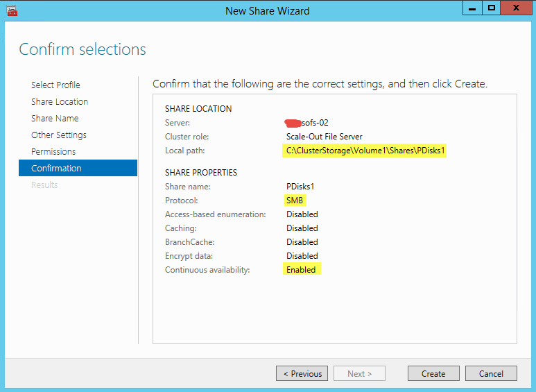This screenshot has height=392, width=536.
Task: Go back with the Previous button
Action: (302, 373)
